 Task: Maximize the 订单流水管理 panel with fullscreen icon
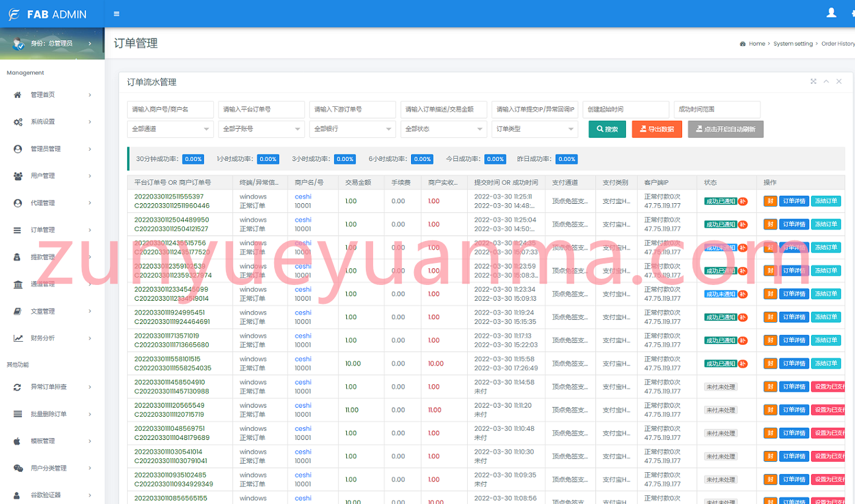point(813,81)
